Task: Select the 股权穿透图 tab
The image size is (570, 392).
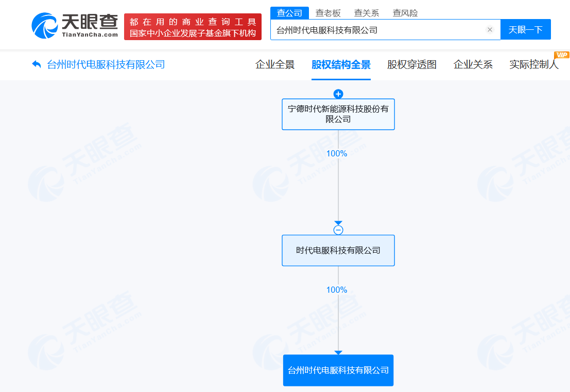Action: (411, 65)
